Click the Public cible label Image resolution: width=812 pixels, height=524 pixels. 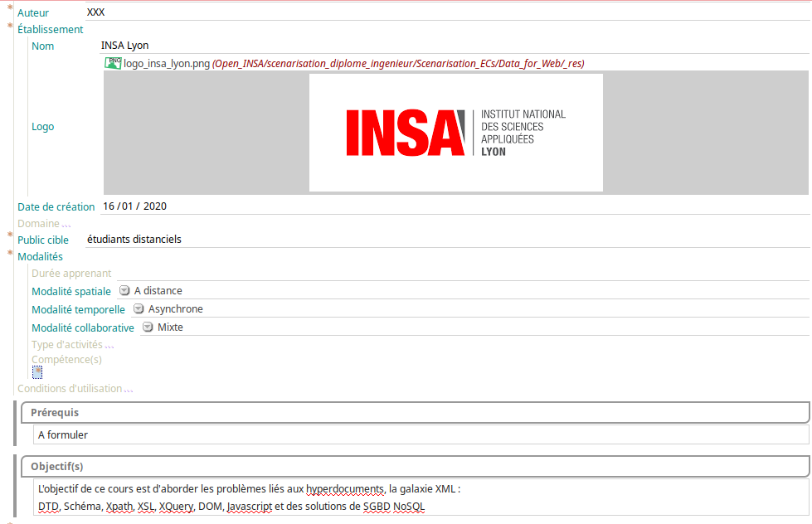(43, 240)
